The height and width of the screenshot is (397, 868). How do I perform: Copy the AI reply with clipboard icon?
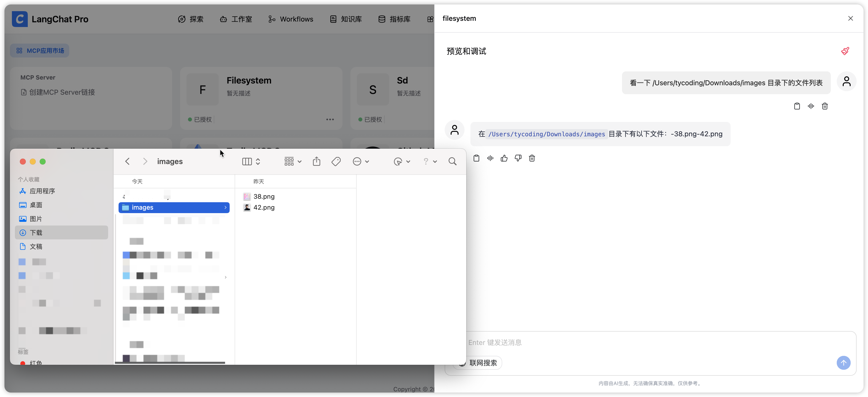[x=476, y=158]
